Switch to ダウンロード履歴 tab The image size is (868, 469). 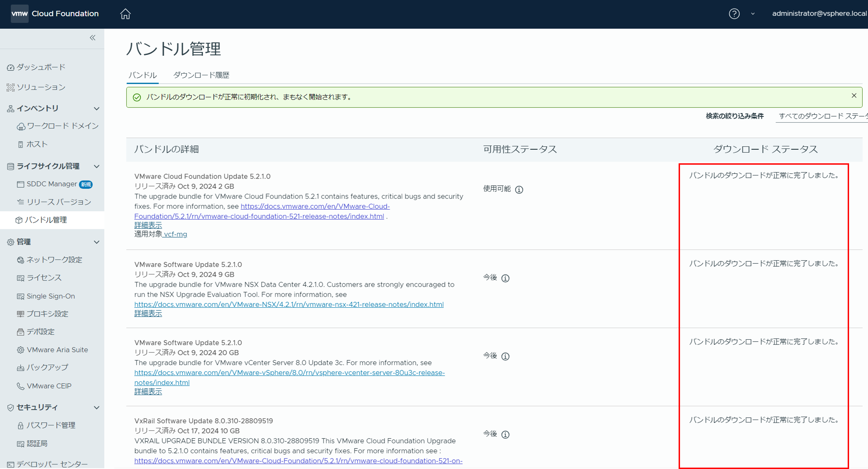[x=201, y=75]
